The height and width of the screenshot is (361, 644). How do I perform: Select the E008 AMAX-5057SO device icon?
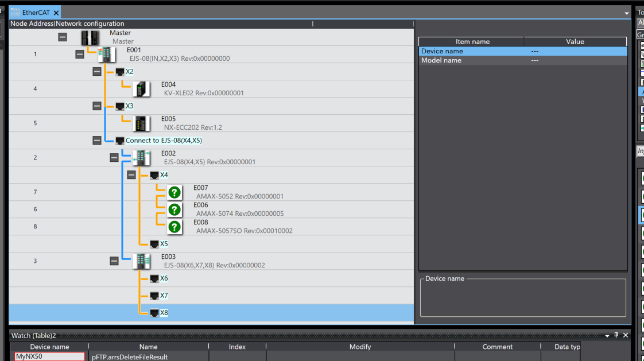[174, 227]
